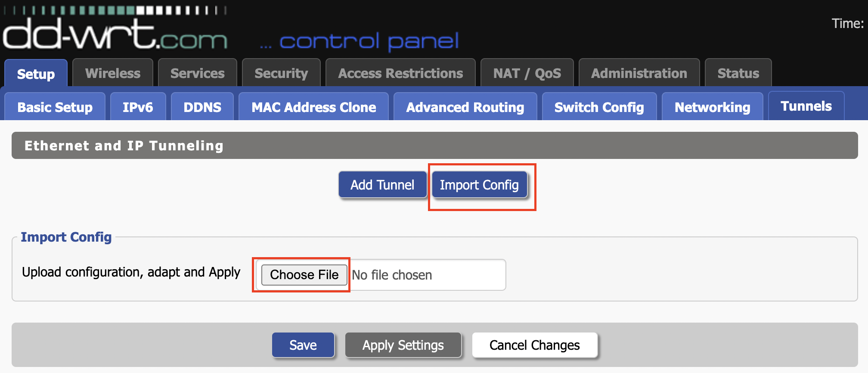
Task: Click Apply Settings
Action: click(x=403, y=345)
